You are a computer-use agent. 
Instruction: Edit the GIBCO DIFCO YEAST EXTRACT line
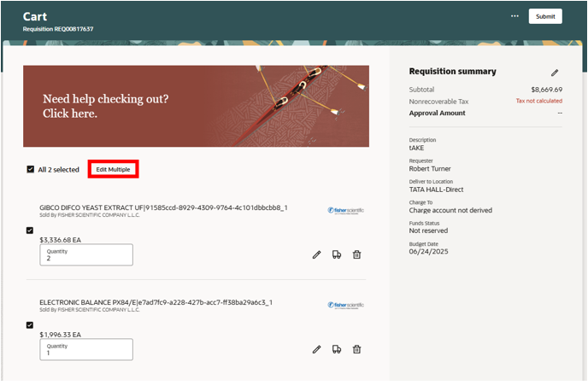(316, 254)
